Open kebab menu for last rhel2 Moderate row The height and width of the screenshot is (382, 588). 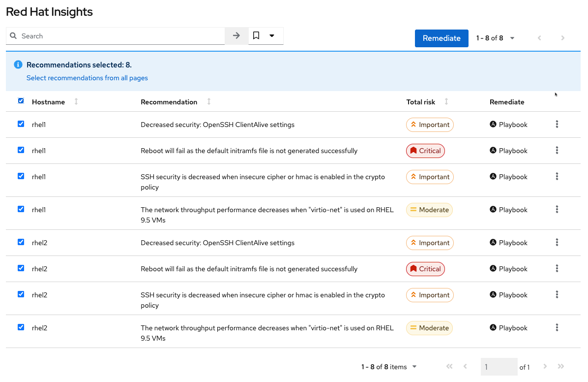[x=557, y=328]
